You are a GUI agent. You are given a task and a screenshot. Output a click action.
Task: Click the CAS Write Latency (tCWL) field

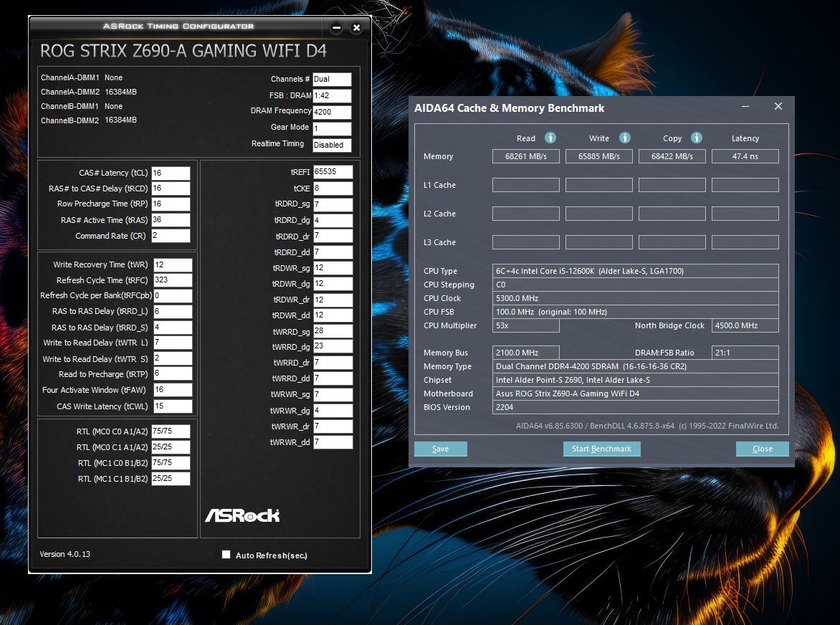[173, 406]
